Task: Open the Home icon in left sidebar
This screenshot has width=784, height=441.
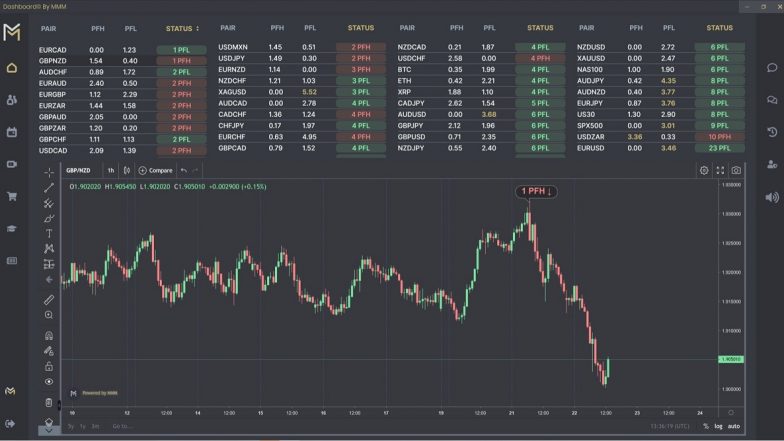Action: click(12, 68)
